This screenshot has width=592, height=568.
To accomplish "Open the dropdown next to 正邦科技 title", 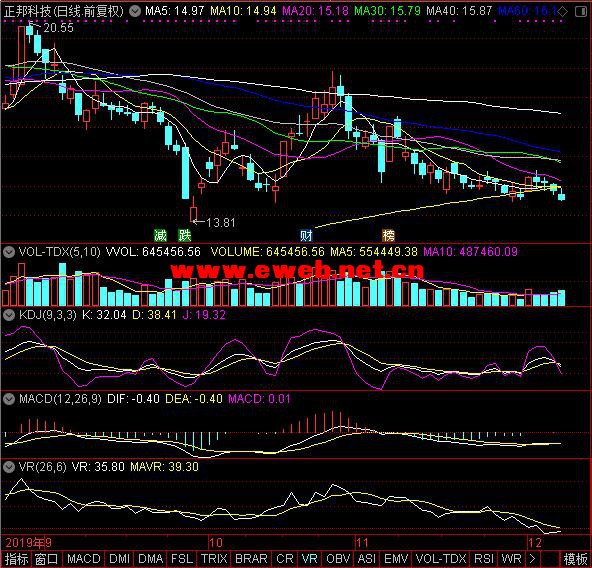I will [x=134, y=11].
